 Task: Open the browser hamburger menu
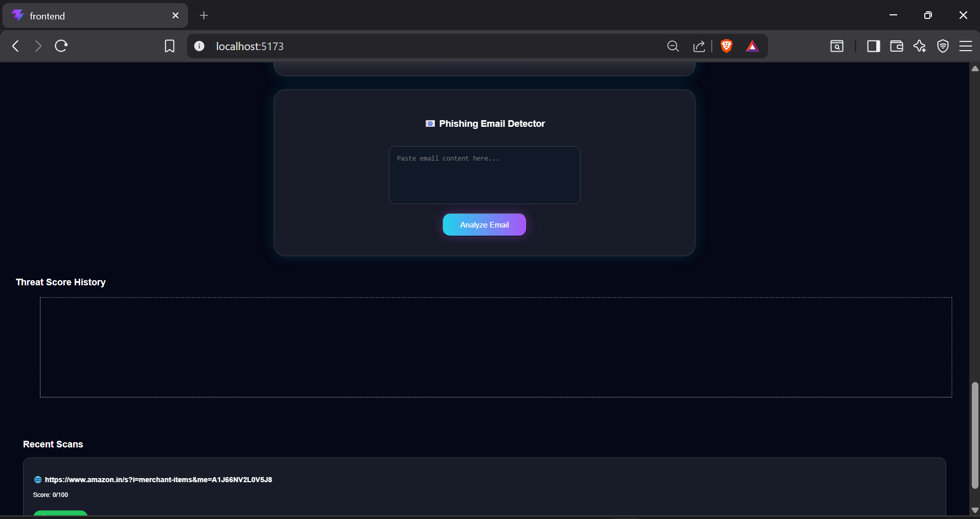[966, 46]
